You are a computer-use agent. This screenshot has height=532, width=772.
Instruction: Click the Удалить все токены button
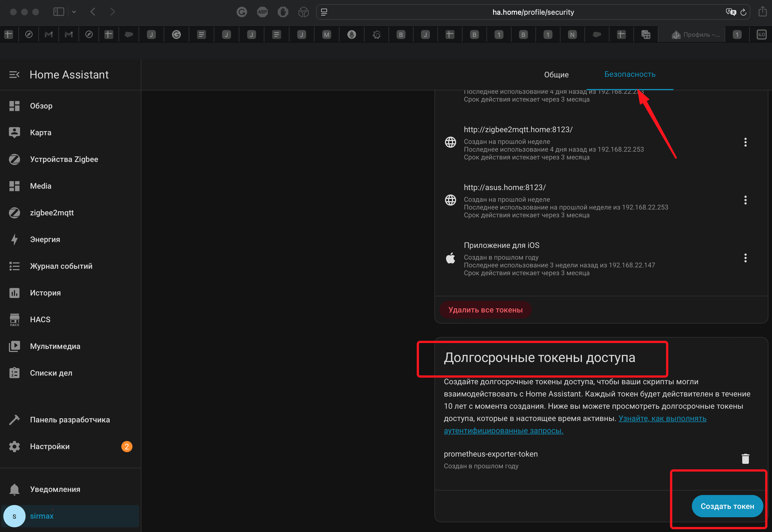pos(485,310)
